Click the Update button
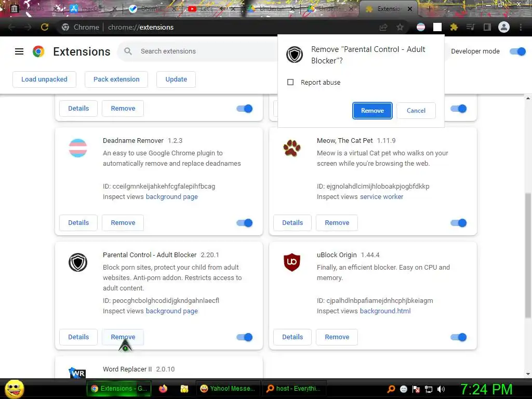Image resolution: width=532 pixels, height=399 pixels. coord(176,79)
